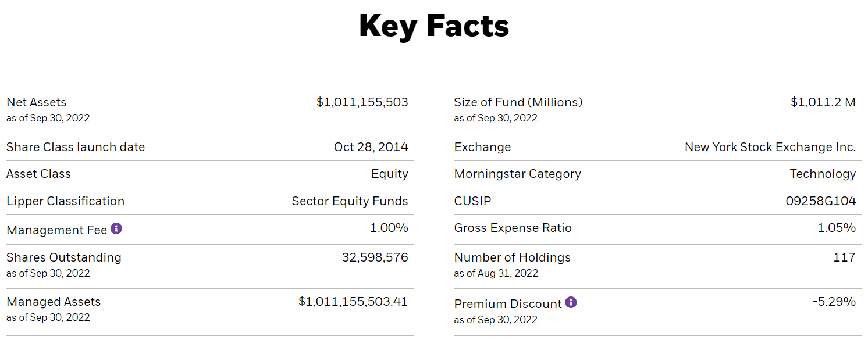868x347 pixels.
Task: Click the Shares Outstanding number 32,598,576
Action: tap(375, 257)
